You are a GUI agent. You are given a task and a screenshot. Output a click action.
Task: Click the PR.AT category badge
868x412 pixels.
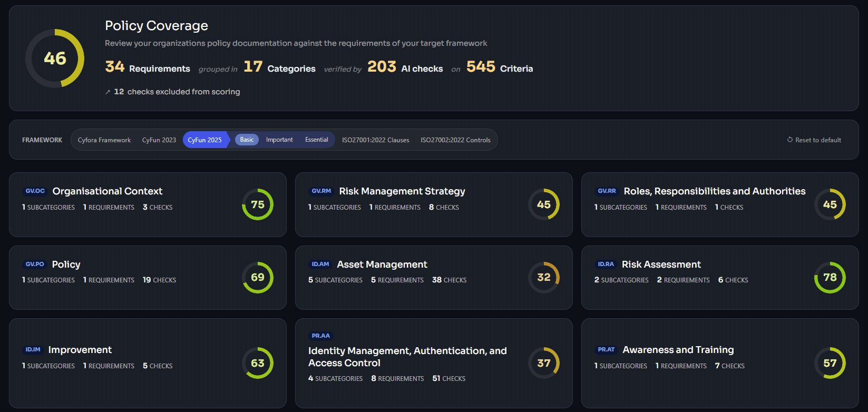[606, 350]
